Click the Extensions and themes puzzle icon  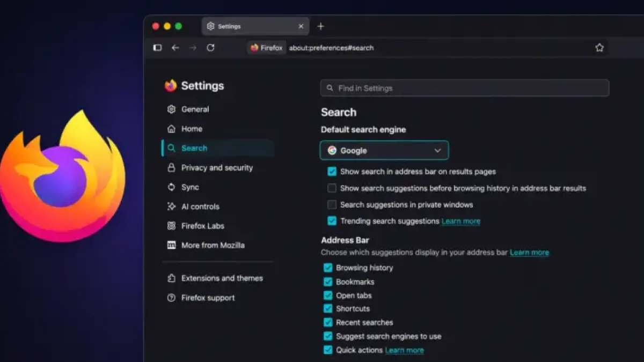[171, 278]
